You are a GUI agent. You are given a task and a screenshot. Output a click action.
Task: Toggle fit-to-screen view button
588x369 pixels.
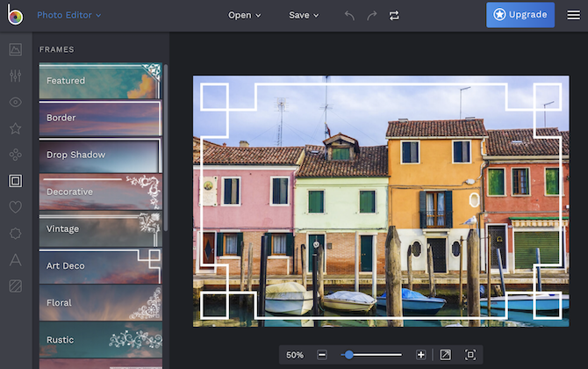[470, 355]
